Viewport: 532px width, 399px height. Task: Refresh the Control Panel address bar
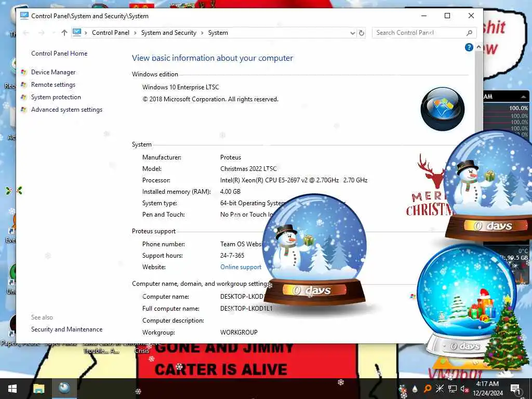pos(362,33)
